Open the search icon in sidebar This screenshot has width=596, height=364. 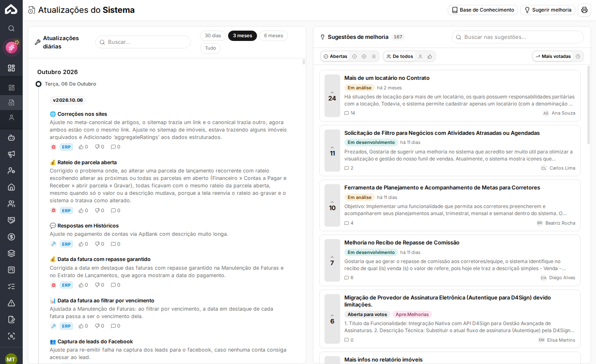pyautogui.click(x=11, y=28)
